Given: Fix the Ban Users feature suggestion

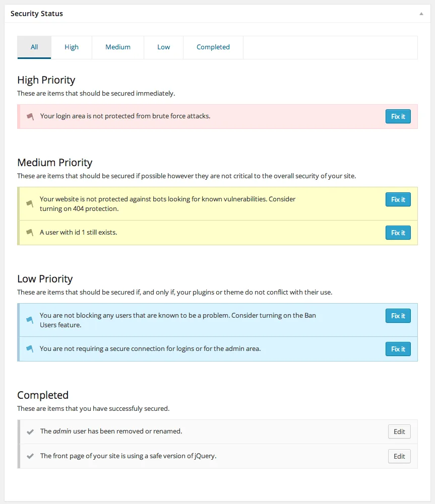Looking at the screenshot, I should click(x=398, y=315).
